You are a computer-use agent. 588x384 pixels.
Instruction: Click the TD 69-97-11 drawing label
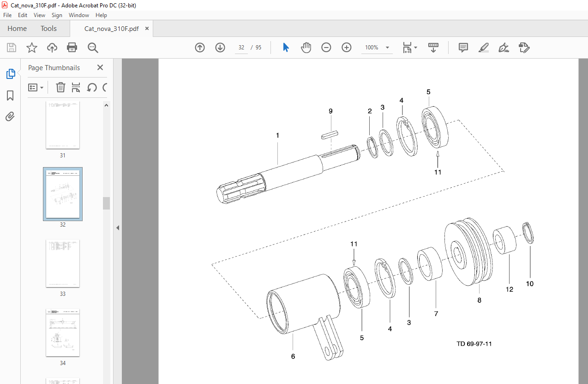pos(474,344)
